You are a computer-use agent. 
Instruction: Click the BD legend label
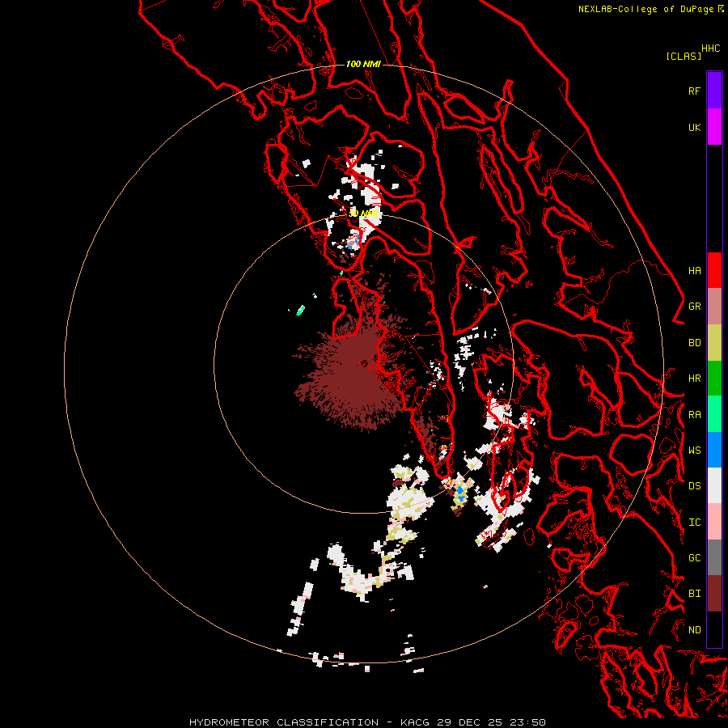pyautogui.click(x=694, y=343)
